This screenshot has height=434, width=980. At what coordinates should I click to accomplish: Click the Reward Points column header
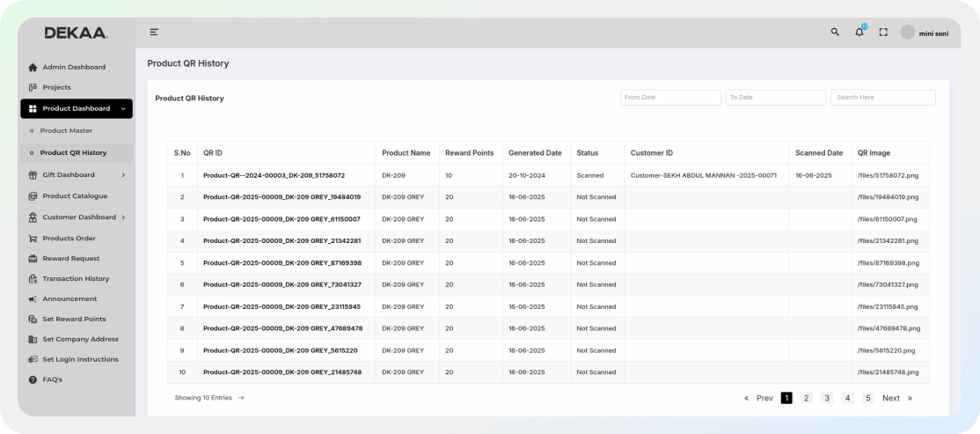(470, 153)
